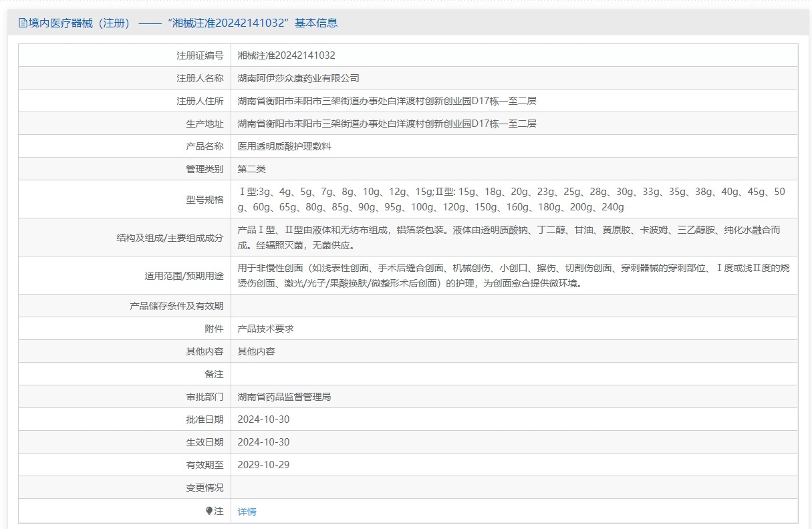Click the 生产地址 label

click(205, 124)
